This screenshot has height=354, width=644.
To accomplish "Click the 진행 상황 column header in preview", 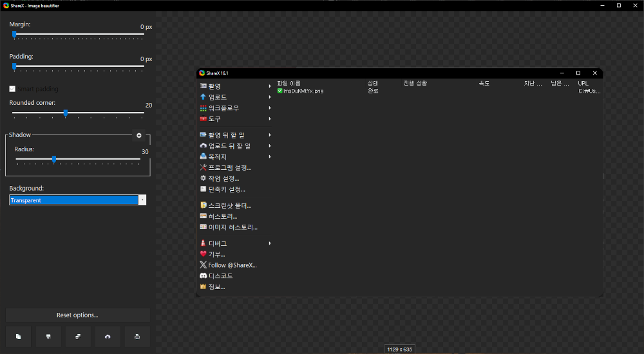I will point(415,84).
